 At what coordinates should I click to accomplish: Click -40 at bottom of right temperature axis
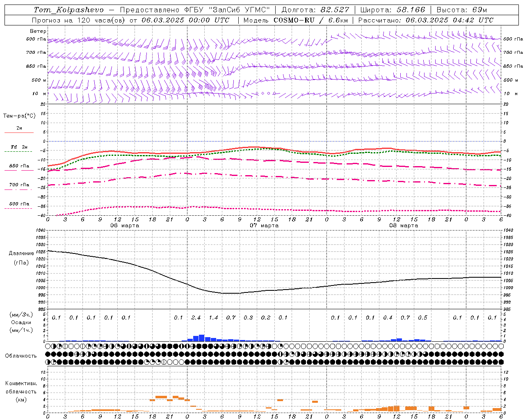coord(507,216)
